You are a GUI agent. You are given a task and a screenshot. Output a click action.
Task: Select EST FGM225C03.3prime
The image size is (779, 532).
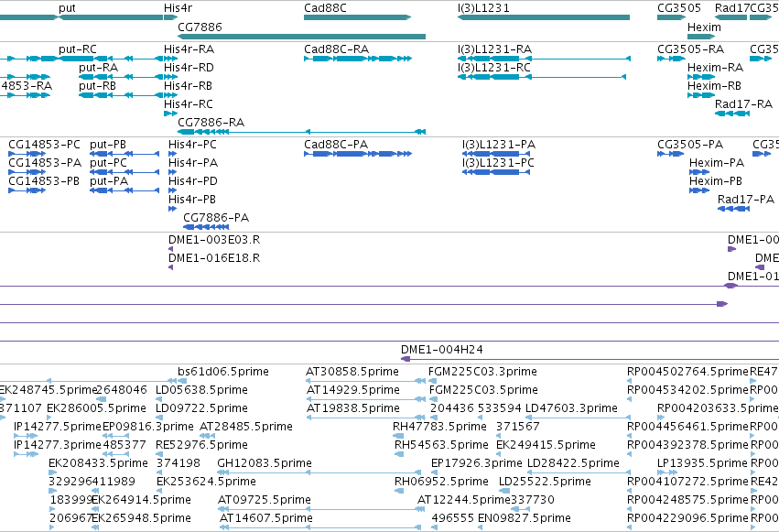coord(483,372)
